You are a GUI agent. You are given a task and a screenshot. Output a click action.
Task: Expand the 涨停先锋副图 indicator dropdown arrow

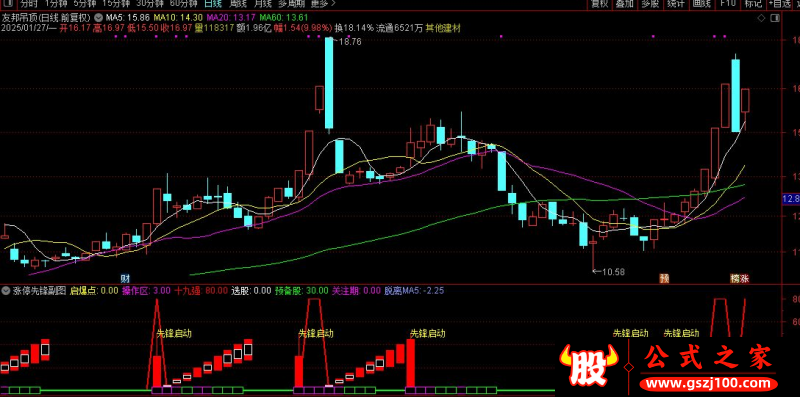tap(6, 291)
